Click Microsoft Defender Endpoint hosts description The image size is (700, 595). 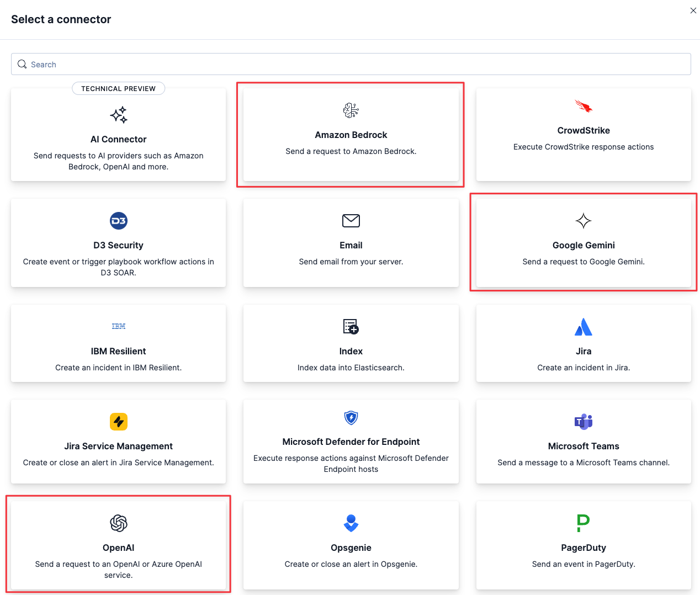[x=351, y=464]
